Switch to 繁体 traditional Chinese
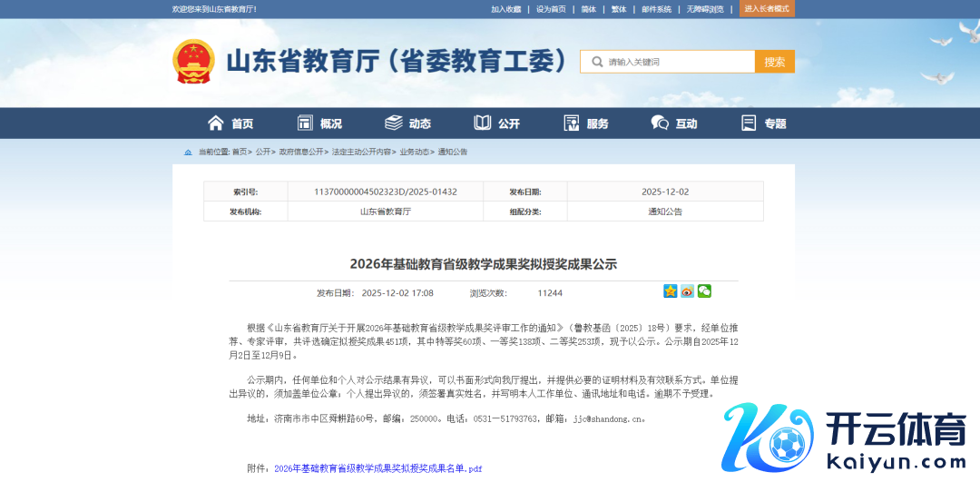This screenshot has height=492, width=980. (618, 9)
